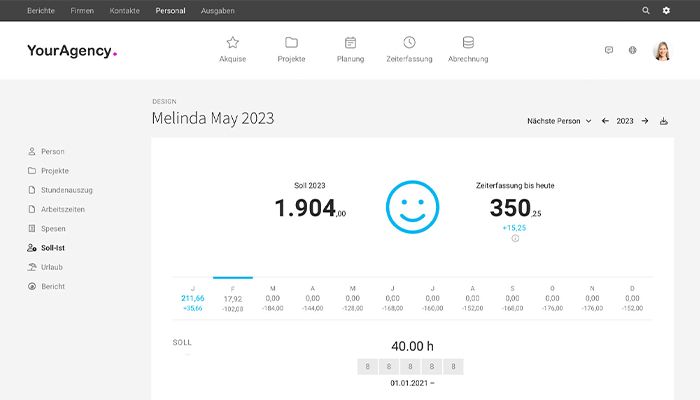Open the settings gear icon
The image size is (700, 400).
[x=666, y=10]
